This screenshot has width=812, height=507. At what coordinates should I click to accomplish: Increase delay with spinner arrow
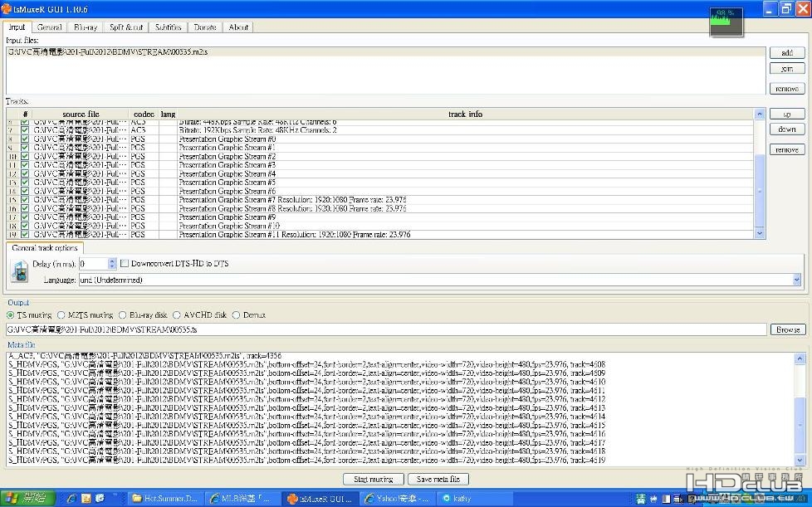click(112, 261)
